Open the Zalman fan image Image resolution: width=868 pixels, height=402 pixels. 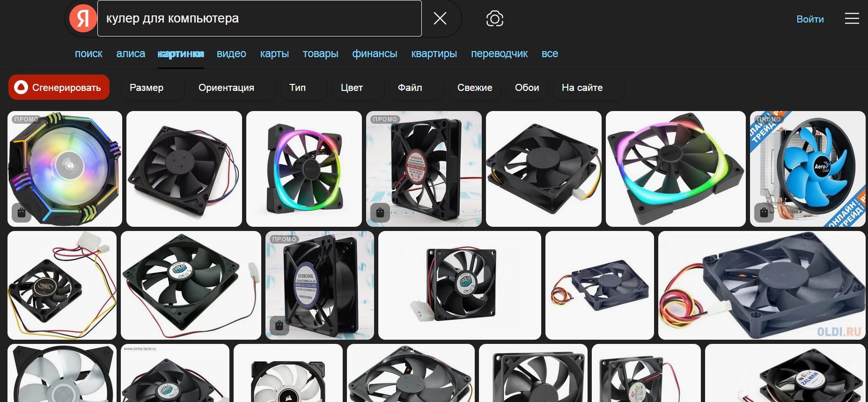[785, 373]
